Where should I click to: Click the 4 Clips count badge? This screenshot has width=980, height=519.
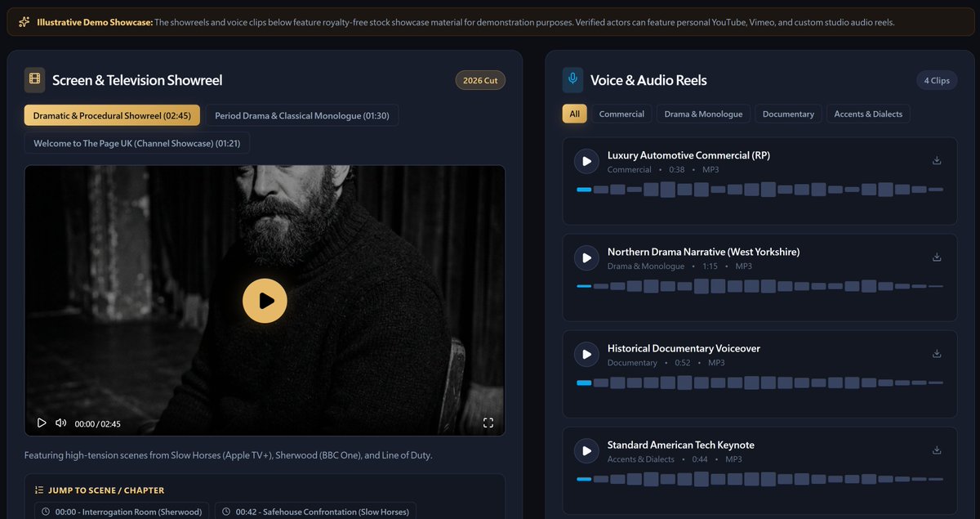937,80
